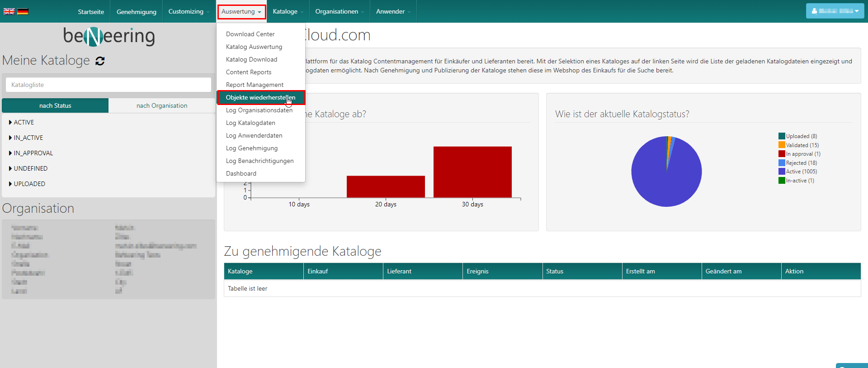Choose Objekte wiederherstellen from the menu
868x368 pixels.
[260, 97]
